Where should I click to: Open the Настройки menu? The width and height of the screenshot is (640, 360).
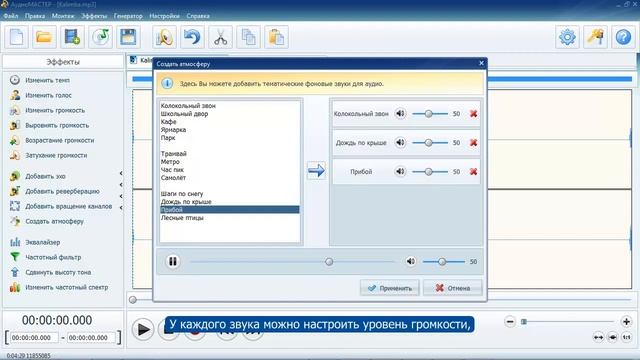(x=164, y=16)
